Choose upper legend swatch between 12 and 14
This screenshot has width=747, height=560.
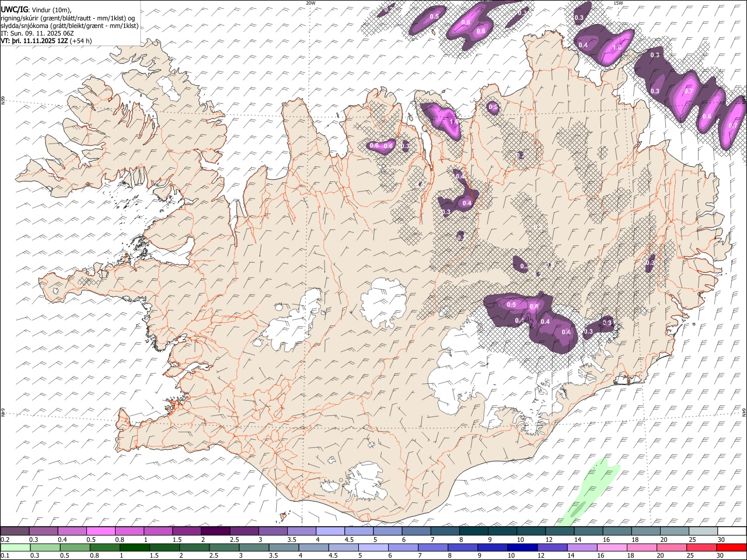560,531
